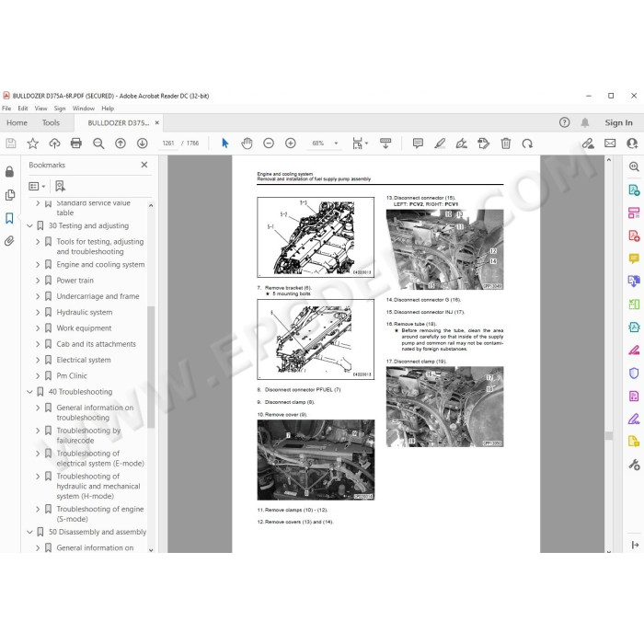Open Protect shield tool in right pane
The width and height of the screenshot is (644, 644).
tap(634, 374)
